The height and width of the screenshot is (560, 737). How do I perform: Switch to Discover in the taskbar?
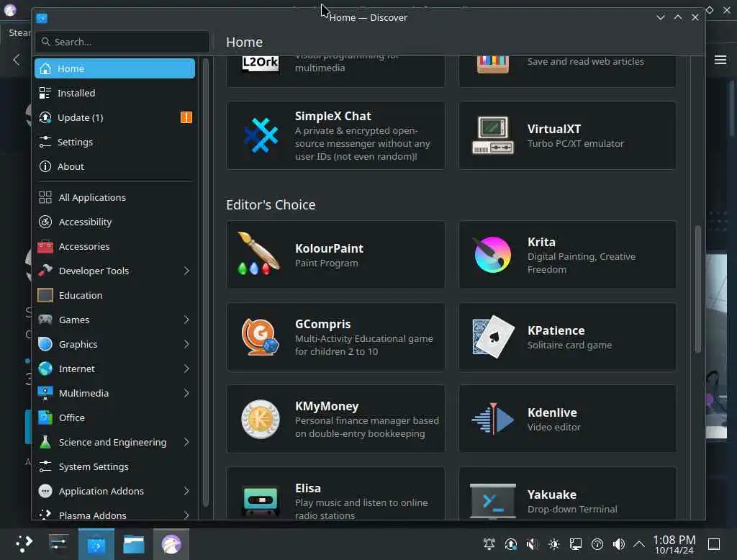[96, 544]
